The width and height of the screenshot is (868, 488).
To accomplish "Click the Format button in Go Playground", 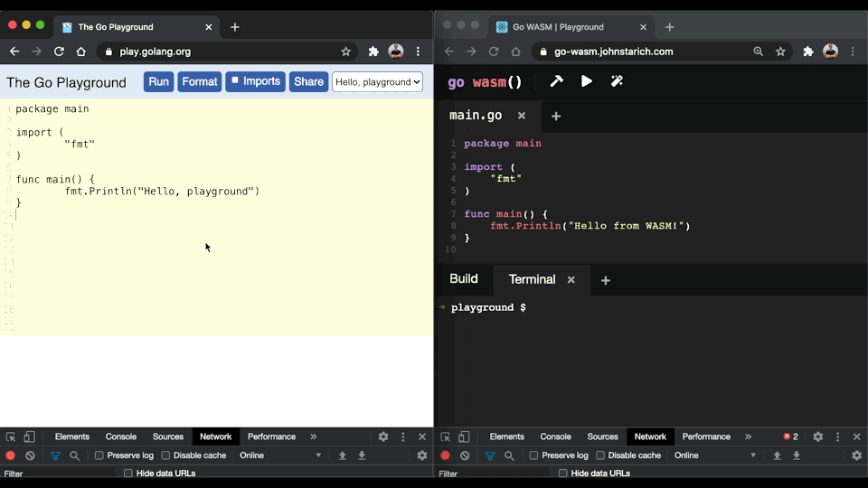I will (x=199, y=82).
